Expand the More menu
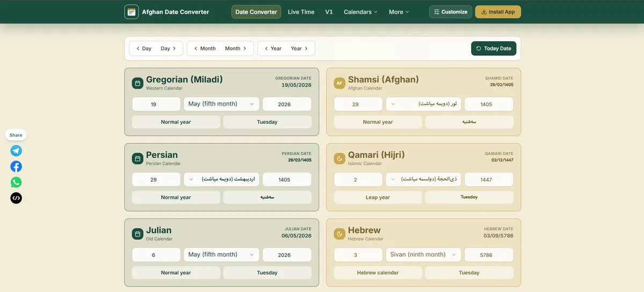Viewport: 644px width, 292px height. [x=399, y=12]
